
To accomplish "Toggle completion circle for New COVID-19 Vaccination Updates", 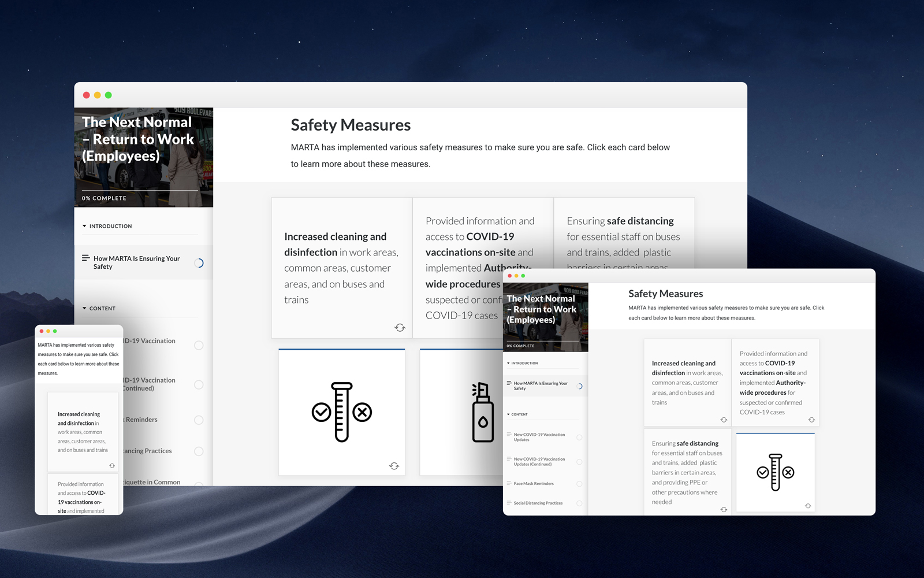I will 579,437.
